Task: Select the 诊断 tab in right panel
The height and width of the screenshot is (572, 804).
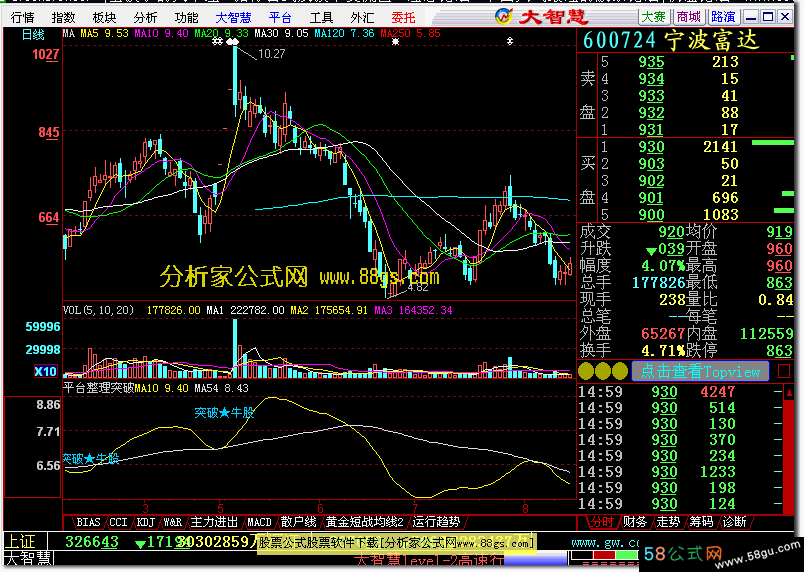Action: coord(734,522)
